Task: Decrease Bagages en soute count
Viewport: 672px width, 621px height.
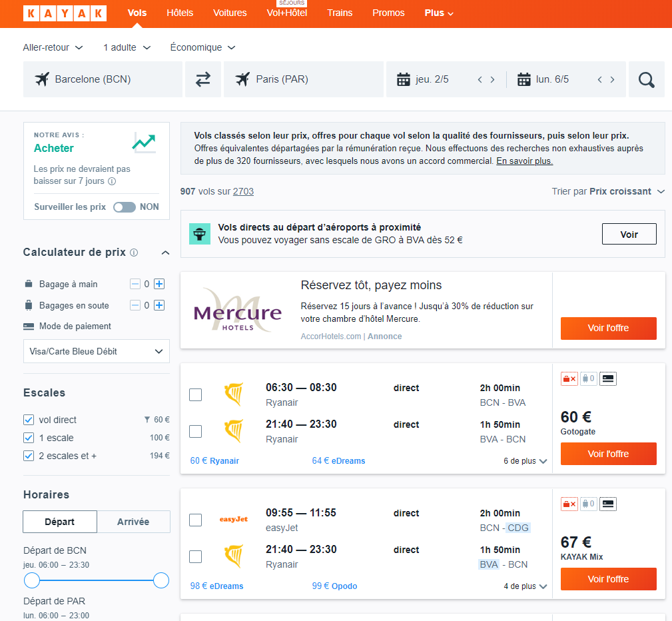Action: (x=135, y=305)
